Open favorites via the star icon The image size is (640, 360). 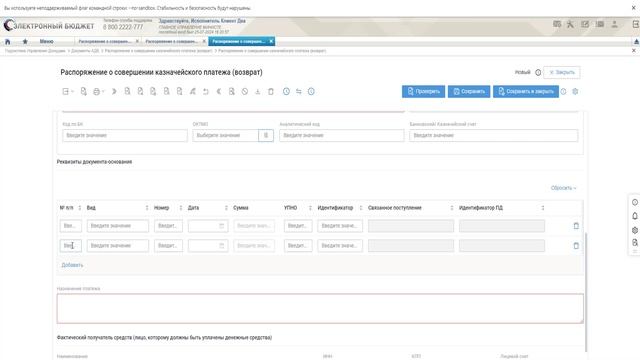tap(25, 42)
